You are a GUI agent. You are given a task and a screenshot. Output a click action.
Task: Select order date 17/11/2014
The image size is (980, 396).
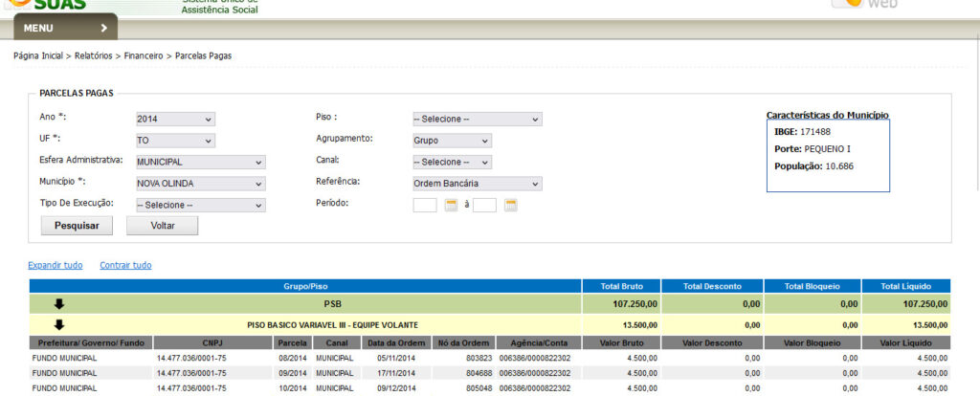pos(396,373)
